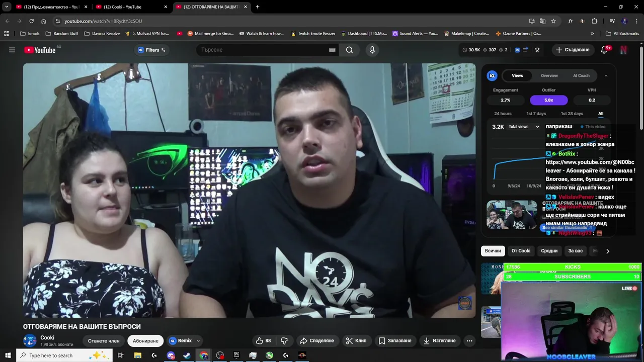This screenshot has width=644, height=362.
Task: Open the translate page icon
Action: click(x=542, y=21)
